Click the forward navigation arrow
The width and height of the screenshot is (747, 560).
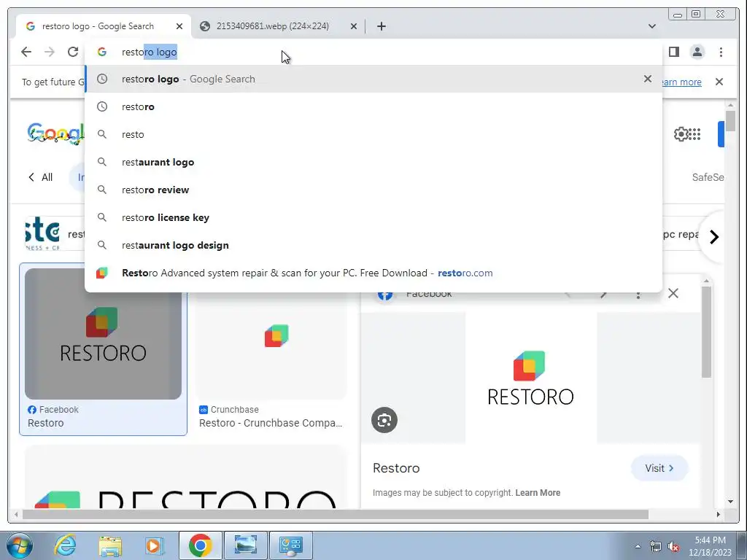pos(50,52)
